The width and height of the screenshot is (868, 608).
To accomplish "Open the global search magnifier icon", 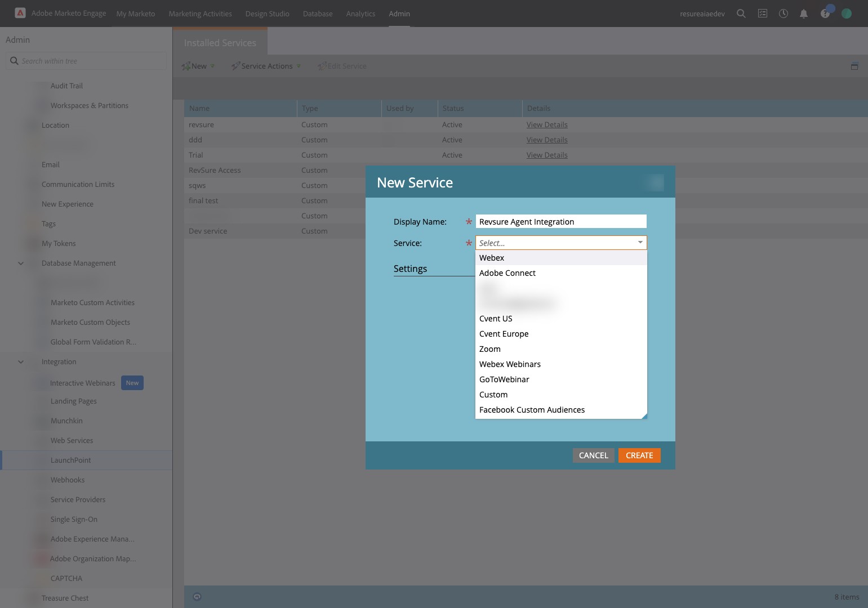I will [x=741, y=14].
